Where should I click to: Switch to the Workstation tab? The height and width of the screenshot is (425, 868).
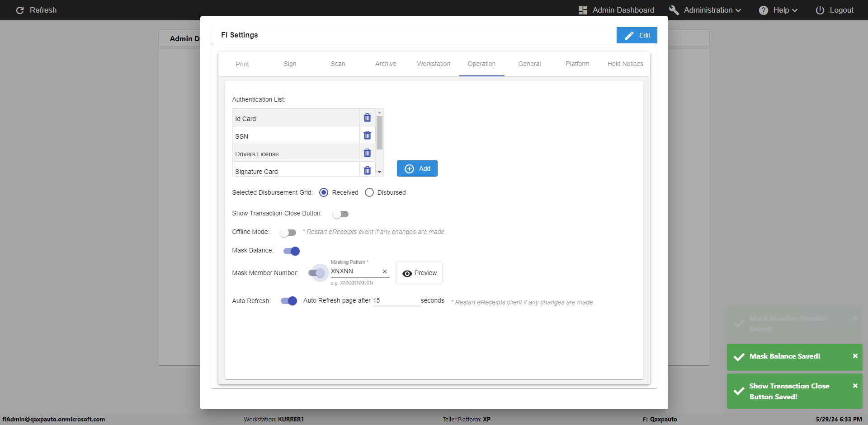[434, 64]
